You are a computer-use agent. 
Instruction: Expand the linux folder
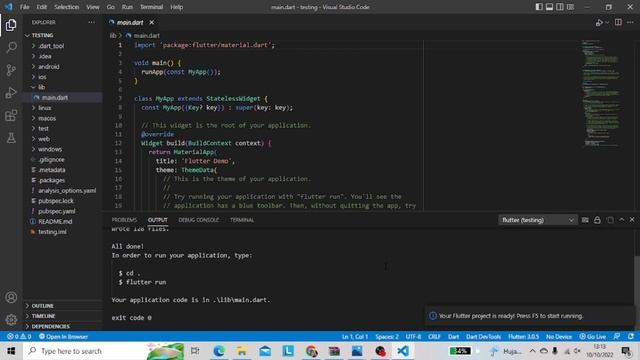click(x=62, y=108)
